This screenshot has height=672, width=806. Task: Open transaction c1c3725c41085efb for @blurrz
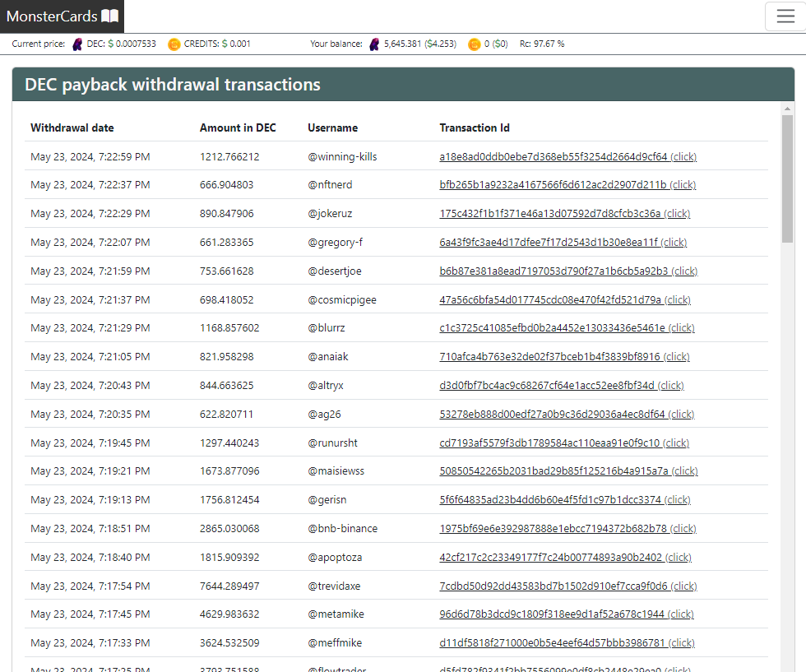567,328
